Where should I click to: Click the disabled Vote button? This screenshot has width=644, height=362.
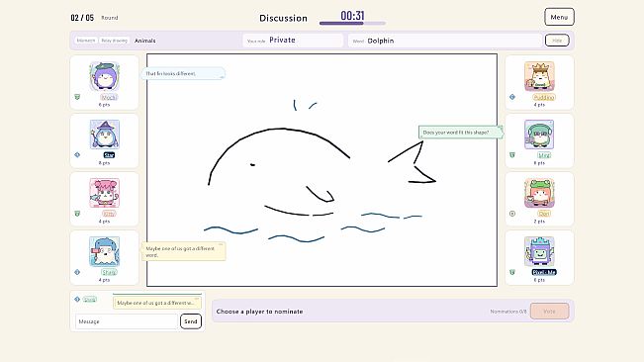coord(550,312)
